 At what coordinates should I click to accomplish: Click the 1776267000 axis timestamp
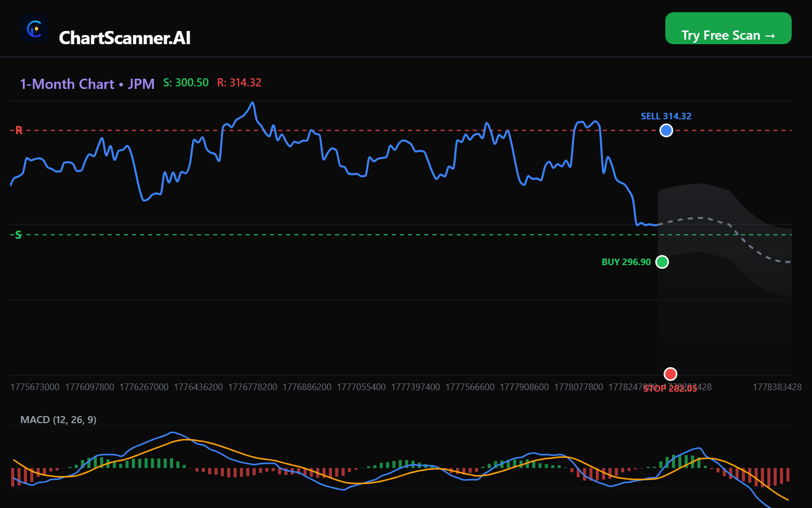[x=144, y=387]
